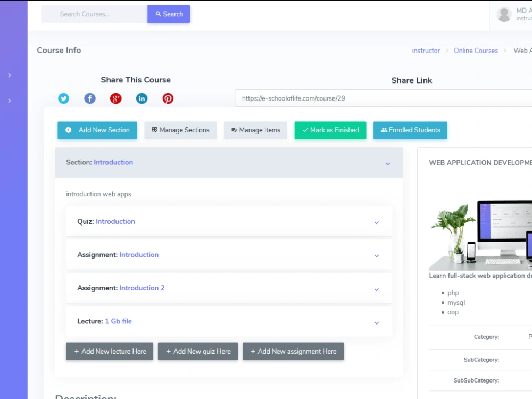Open the instructor breadcrumb link

(x=426, y=51)
